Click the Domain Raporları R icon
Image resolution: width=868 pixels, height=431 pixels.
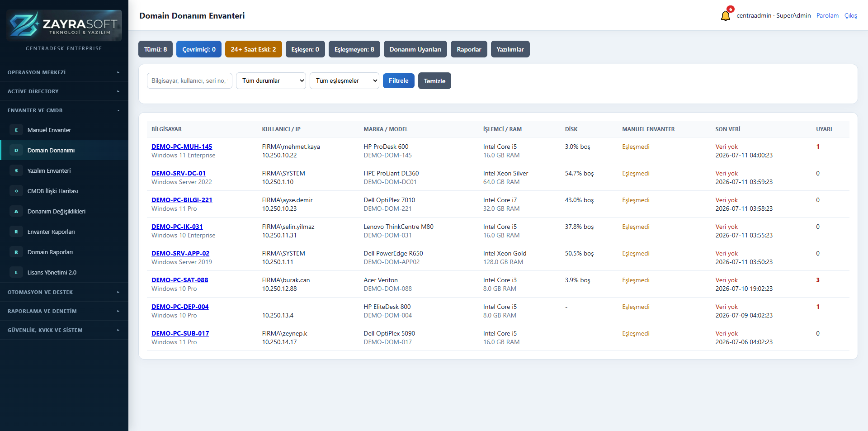tap(16, 252)
